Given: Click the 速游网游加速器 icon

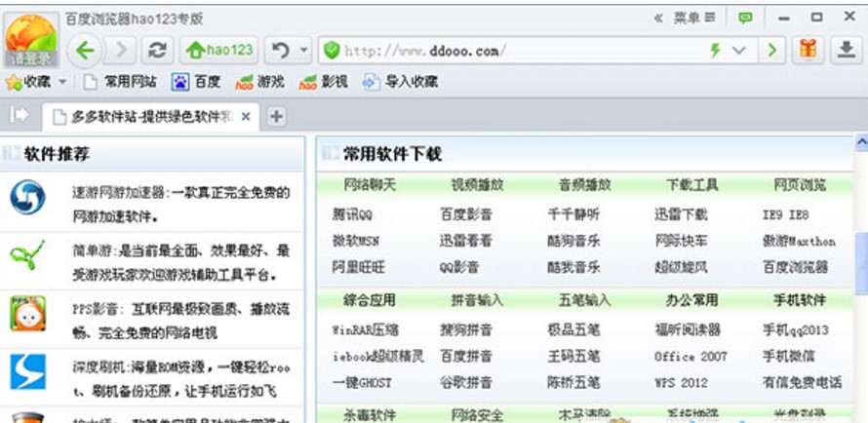Looking at the screenshot, I should [27, 198].
